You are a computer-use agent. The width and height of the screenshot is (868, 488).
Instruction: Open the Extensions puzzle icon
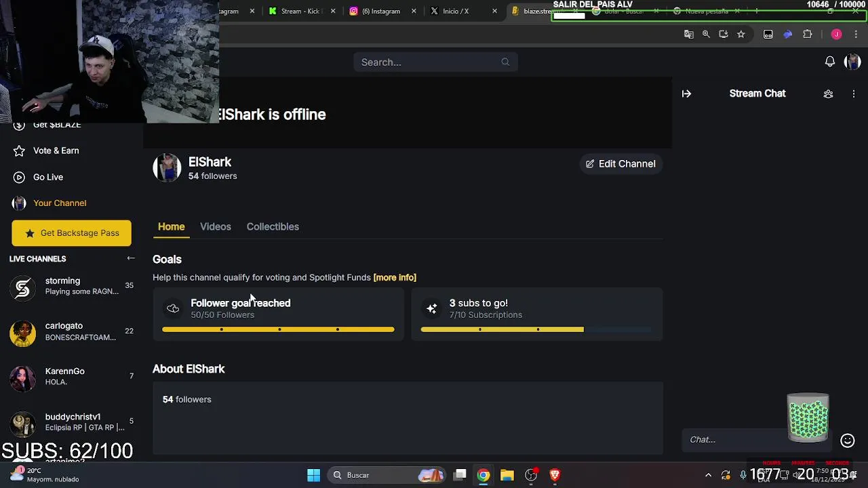click(x=808, y=34)
